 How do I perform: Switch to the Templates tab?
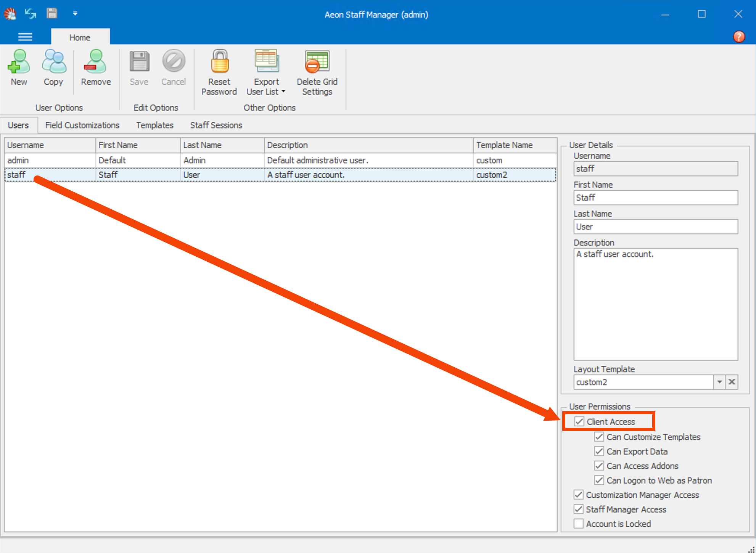tap(154, 125)
